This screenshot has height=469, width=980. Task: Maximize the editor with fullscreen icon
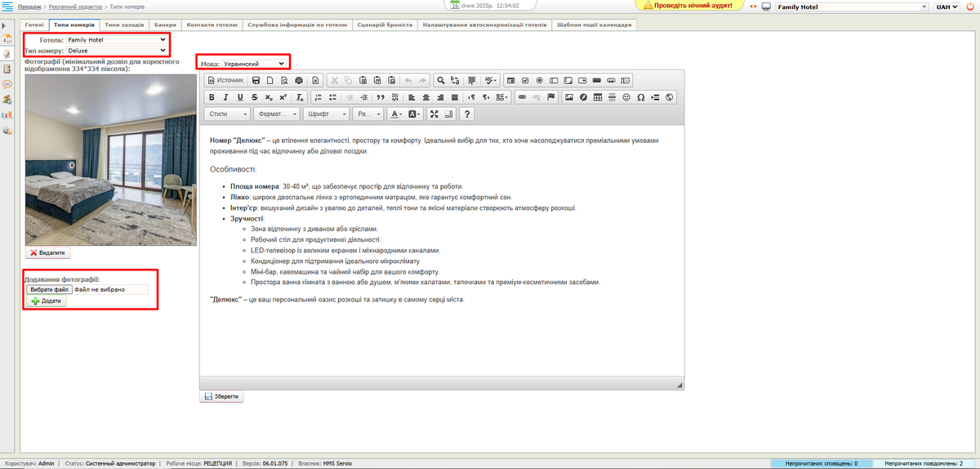pyautogui.click(x=434, y=114)
